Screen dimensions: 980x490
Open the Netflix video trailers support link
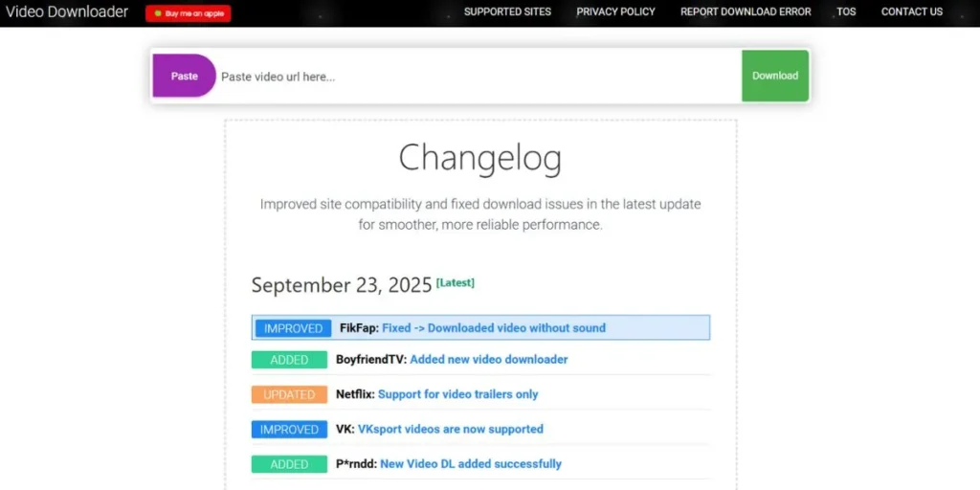click(x=457, y=394)
